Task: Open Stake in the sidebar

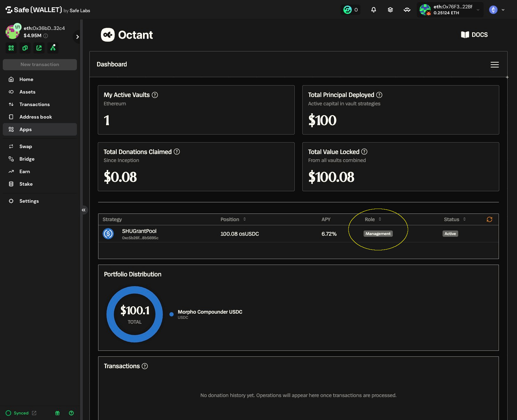Action: tap(40, 184)
